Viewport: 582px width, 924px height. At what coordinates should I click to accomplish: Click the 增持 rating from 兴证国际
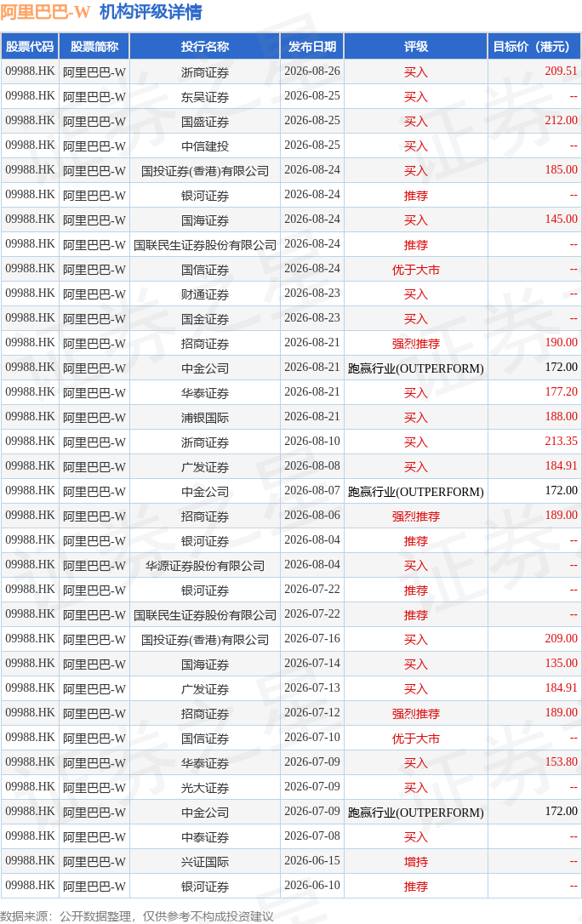click(x=416, y=862)
